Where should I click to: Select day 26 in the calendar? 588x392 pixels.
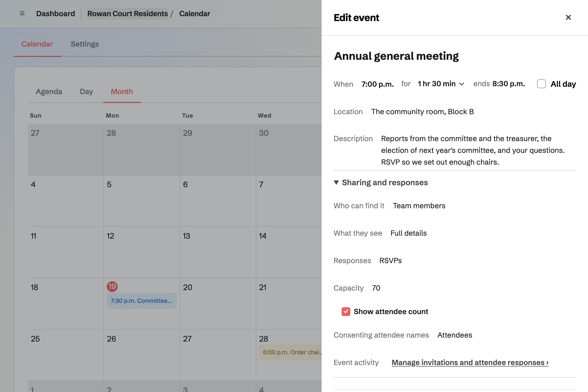click(111, 339)
